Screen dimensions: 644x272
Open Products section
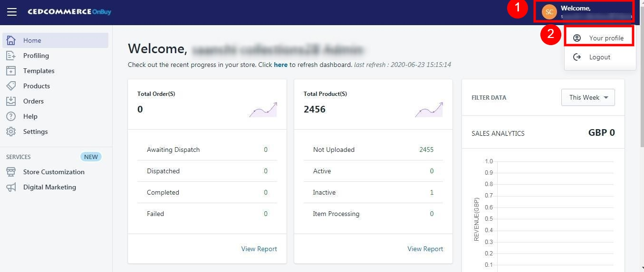click(x=56, y=86)
